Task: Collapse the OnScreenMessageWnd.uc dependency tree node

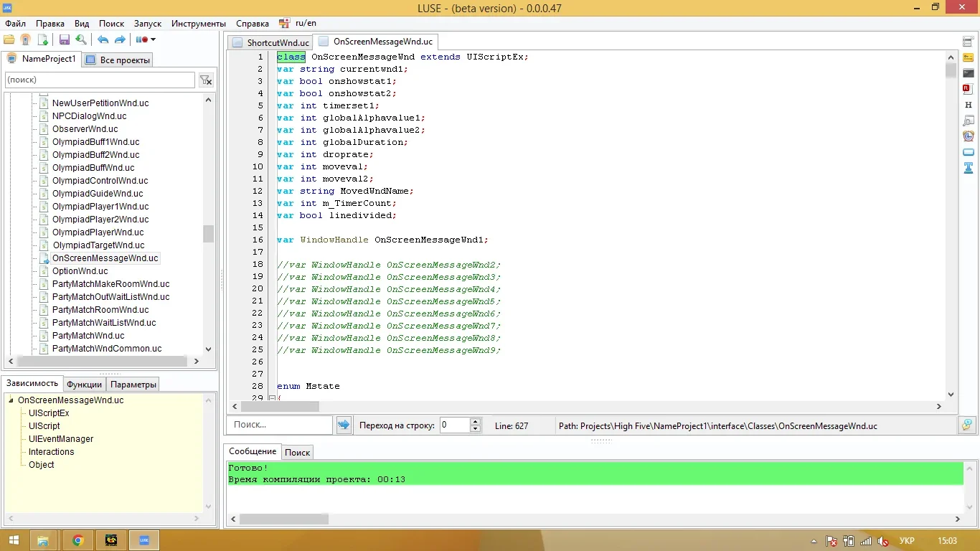Action: 11,400
